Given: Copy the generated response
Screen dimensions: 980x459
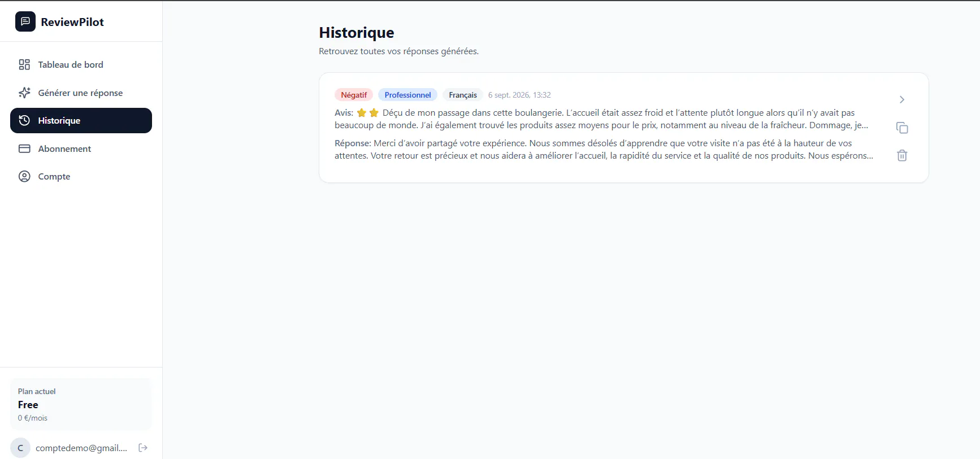Looking at the screenshot, I should 902,128.
